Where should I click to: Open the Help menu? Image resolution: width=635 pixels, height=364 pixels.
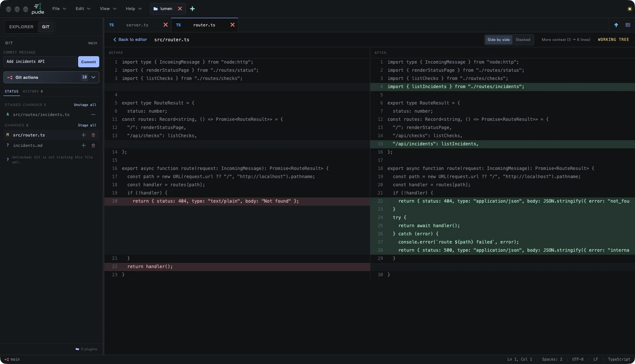(x=133, y=9)
